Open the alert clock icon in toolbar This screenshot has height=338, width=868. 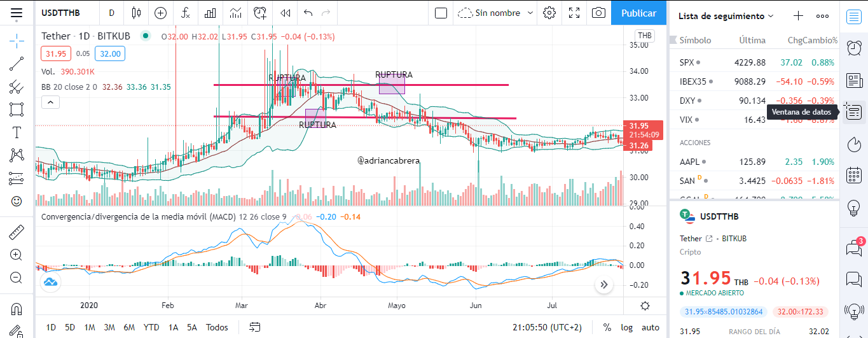tap(260, 13)
